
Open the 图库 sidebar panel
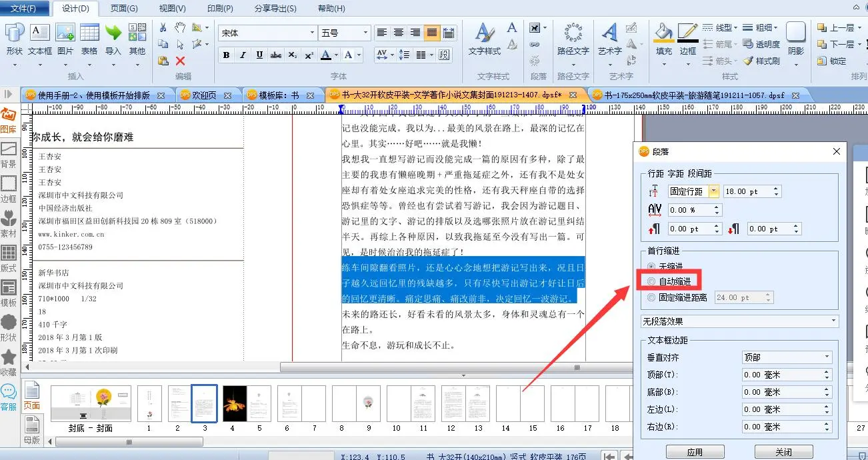point(9,121)
